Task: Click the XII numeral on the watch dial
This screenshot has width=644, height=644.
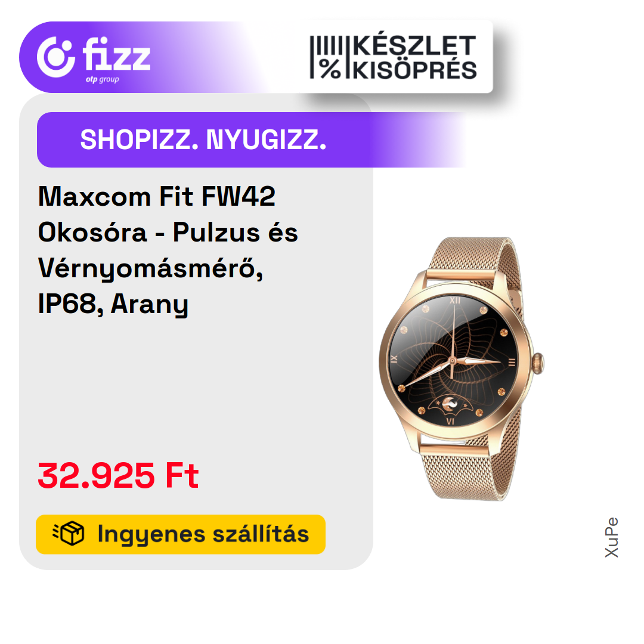Action: [455, 300]
